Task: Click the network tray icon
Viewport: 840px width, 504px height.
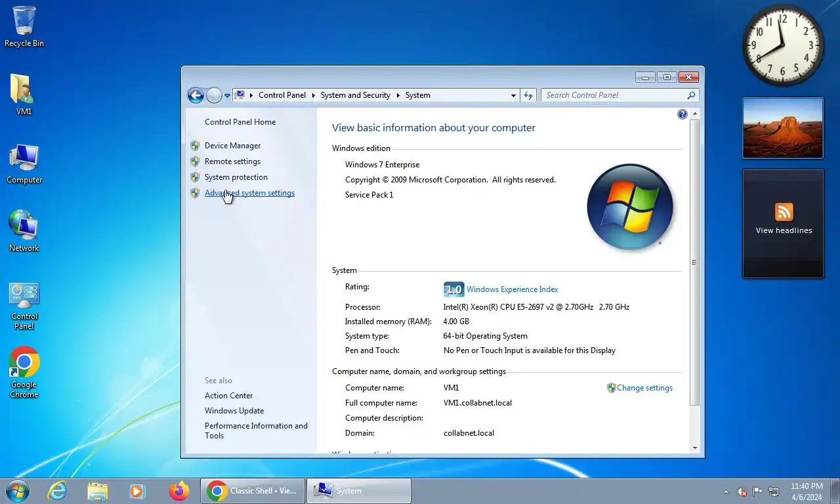Action: [774, 492]
